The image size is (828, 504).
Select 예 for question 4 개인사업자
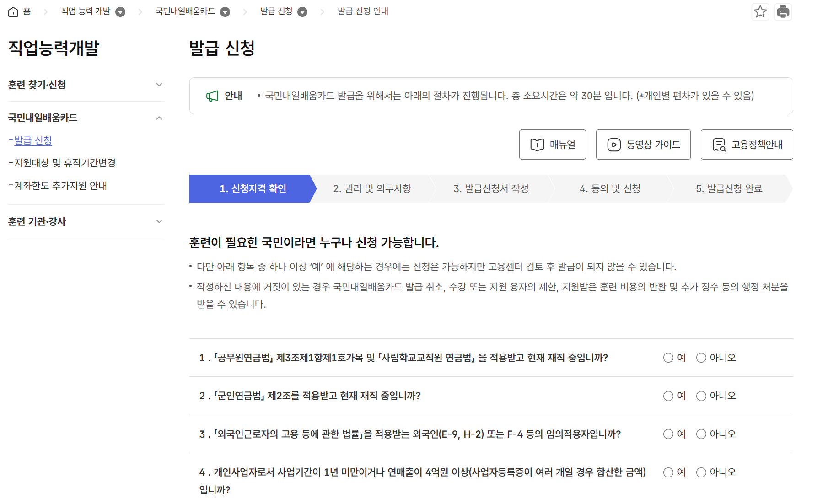pos(668,472)
